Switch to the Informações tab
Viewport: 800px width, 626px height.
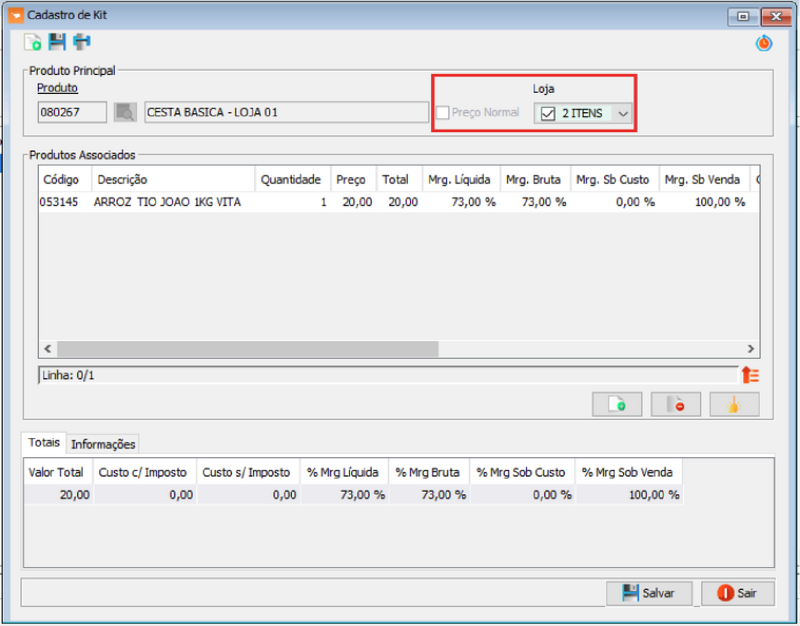click(x=103, y=444)
